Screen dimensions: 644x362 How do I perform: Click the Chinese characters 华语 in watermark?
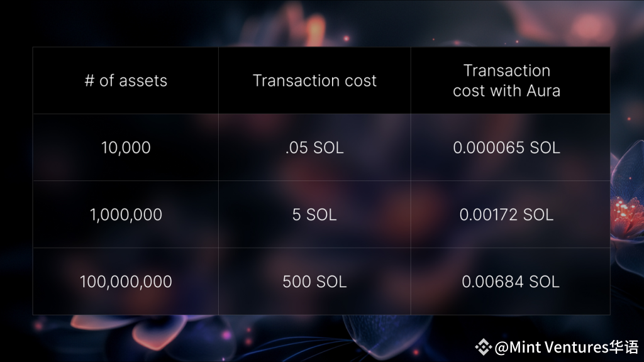(624, 347)
